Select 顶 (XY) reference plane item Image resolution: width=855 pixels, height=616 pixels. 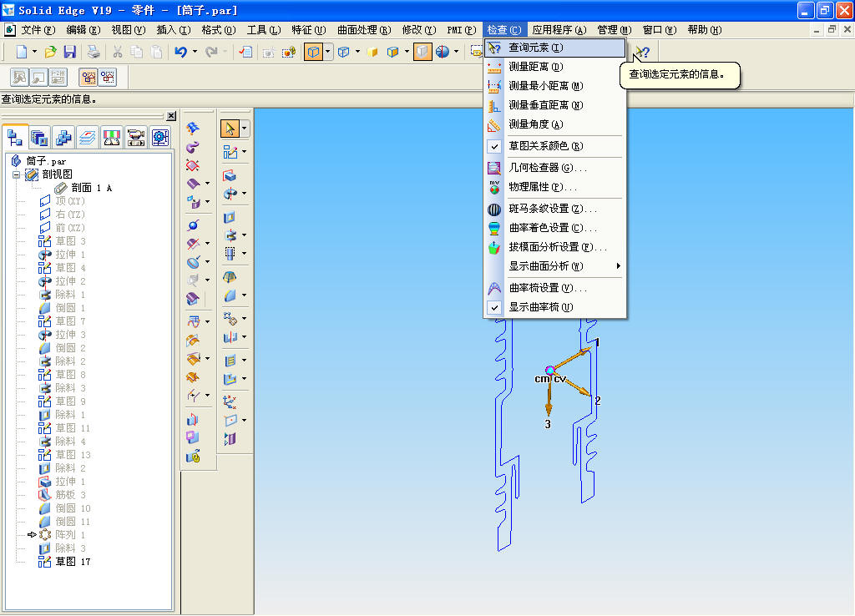pyautogui.click(x=70, y=201)
